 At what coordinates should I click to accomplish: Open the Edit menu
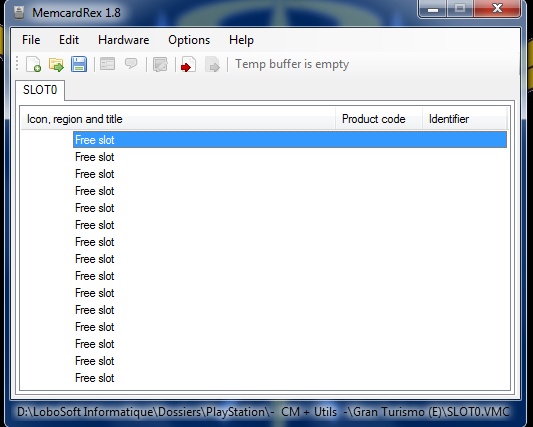coord(69,40)
